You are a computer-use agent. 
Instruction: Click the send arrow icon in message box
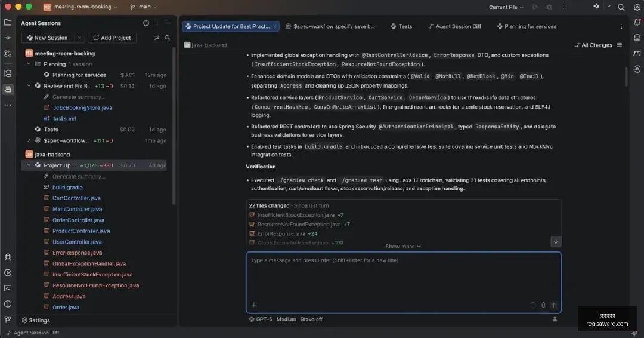[x=553, y=305]
